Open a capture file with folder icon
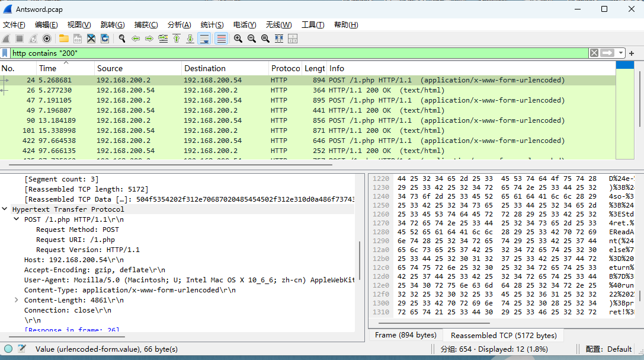 [x=63, y=39]
